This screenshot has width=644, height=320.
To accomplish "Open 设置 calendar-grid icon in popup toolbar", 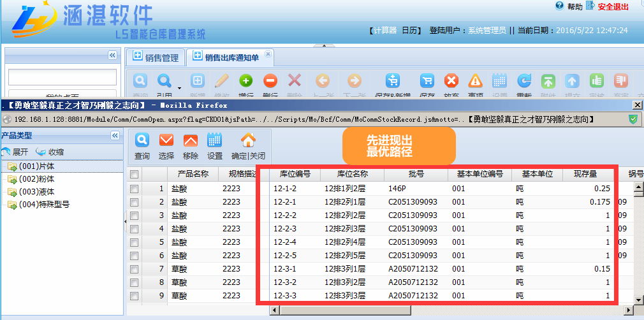I will click(214, 140).
